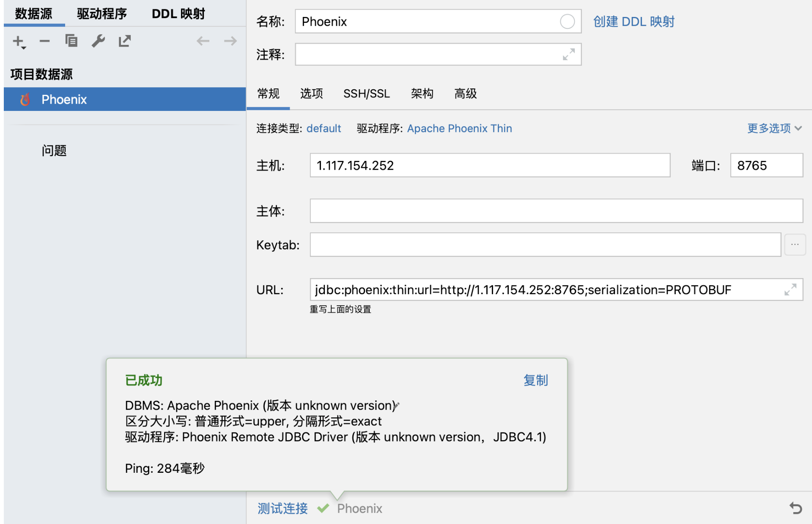Copy connection result with 复制 link
This screenshot has height=524, width=812.
pyautogui.click(x=535, y=380)
